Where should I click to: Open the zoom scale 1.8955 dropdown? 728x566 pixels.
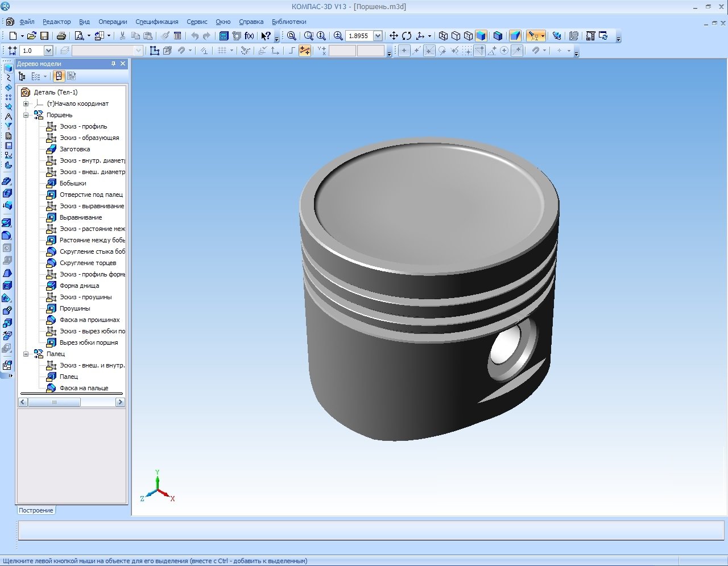pos(378,36)
